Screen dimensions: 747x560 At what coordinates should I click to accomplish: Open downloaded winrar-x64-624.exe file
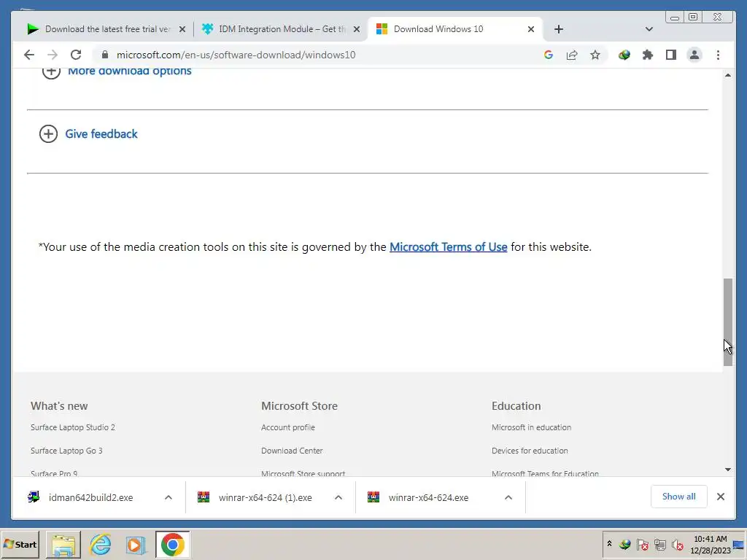pos(427,497)
